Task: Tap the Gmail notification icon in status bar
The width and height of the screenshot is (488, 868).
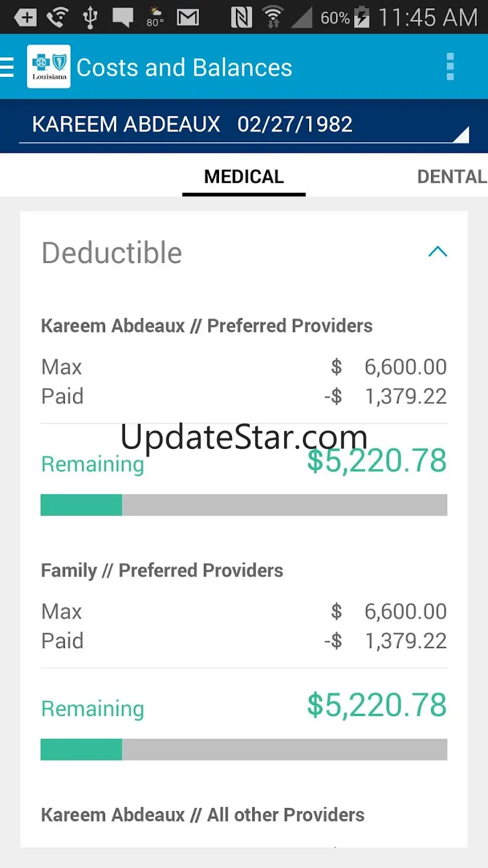Action: tap(188, 18)
